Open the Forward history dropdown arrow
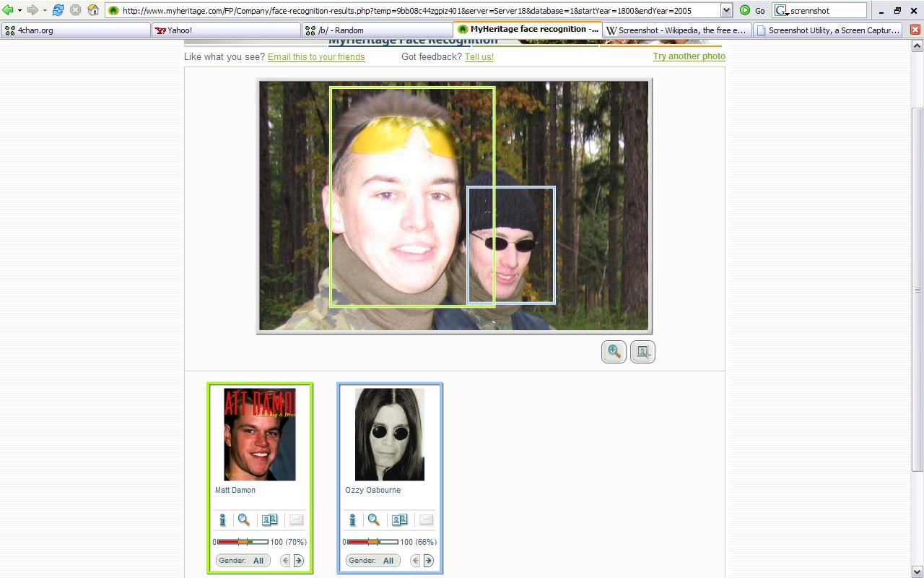Image resolution: width=924 pixels, height=578 pixels. pos(44,10)
